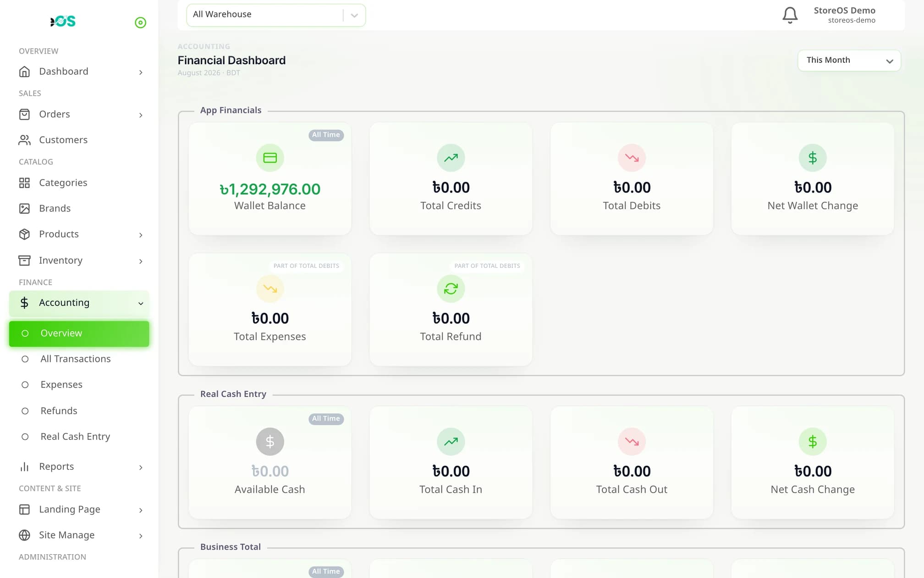
Task: Click the Real Cash Entry section title
Action: tap(233, 394)
